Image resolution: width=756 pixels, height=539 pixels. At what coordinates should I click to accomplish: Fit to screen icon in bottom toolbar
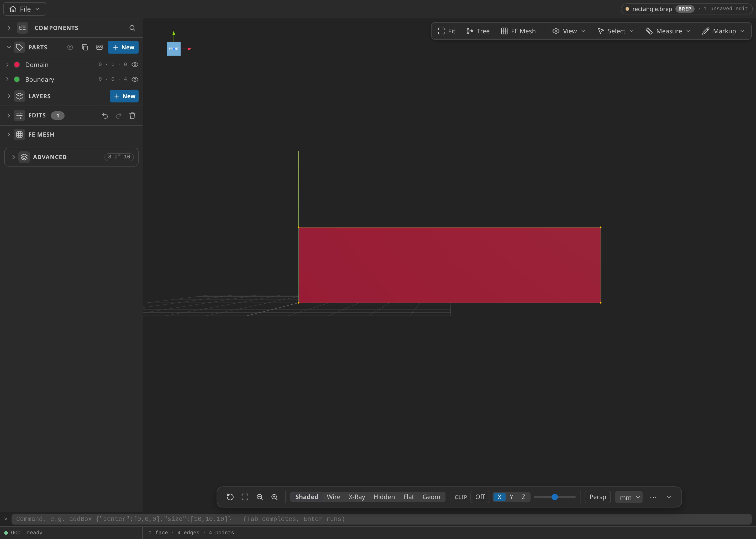[245, 497]
